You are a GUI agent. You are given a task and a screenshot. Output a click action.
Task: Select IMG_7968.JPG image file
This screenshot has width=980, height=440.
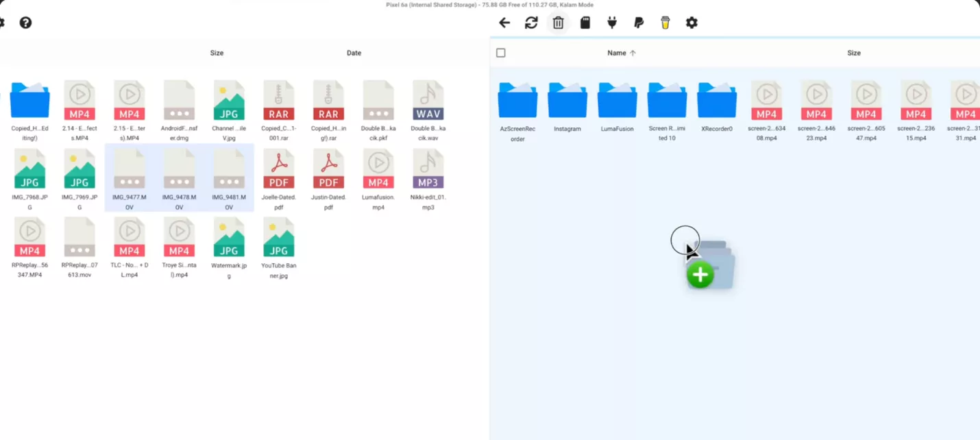pyautogui.click(x=29, y=180)
